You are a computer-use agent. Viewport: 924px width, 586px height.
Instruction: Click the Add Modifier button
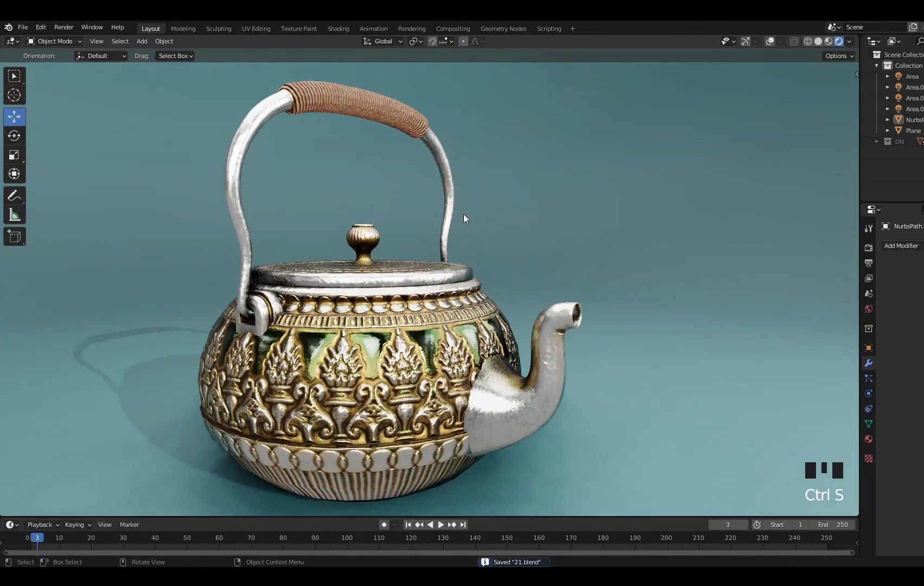point(901,245)
